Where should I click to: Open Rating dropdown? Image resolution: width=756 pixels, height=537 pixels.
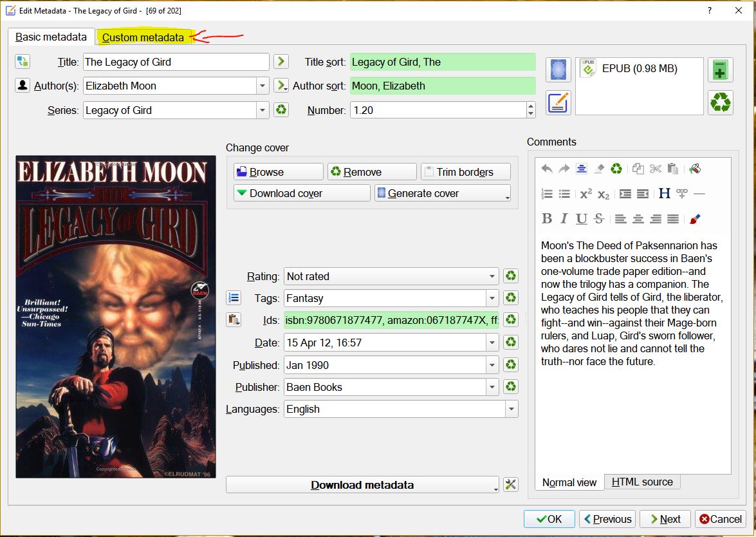click(x=492, y=276)
